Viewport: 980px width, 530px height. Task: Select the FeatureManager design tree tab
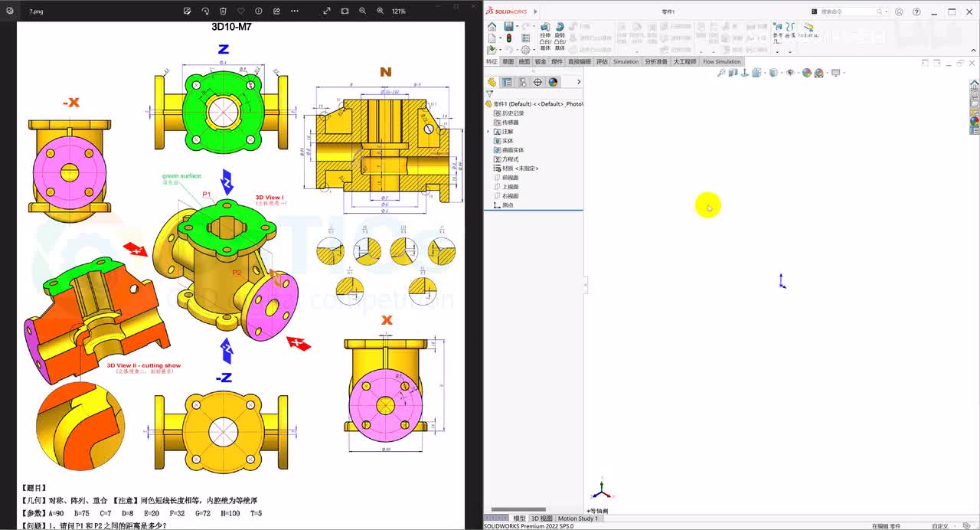point(492,82)
